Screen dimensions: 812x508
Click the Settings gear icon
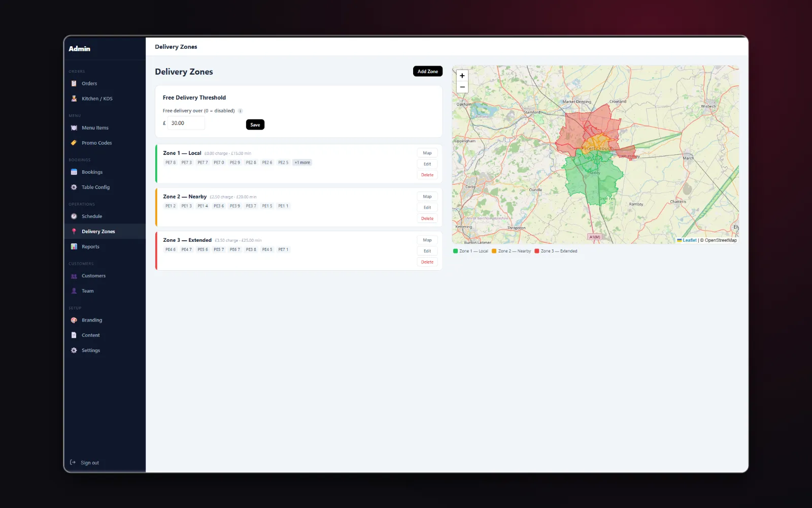[74, 351]
